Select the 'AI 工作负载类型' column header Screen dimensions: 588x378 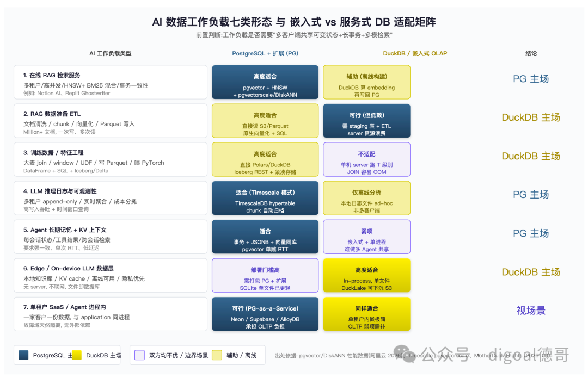(x=110, y=53)
